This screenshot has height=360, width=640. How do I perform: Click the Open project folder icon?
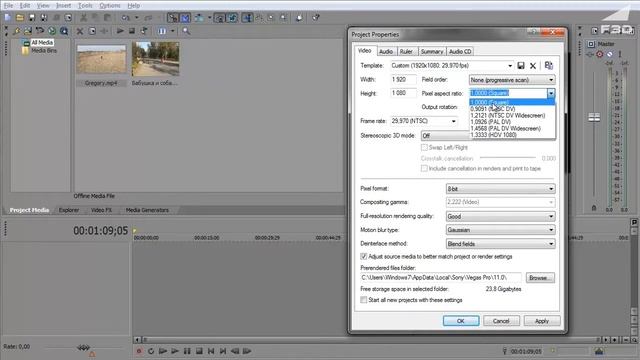coord(20,18)
